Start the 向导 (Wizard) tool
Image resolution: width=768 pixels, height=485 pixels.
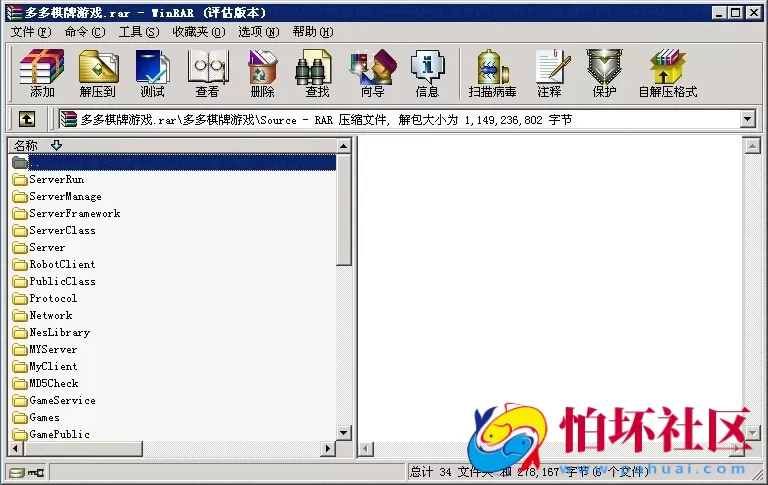372,73
